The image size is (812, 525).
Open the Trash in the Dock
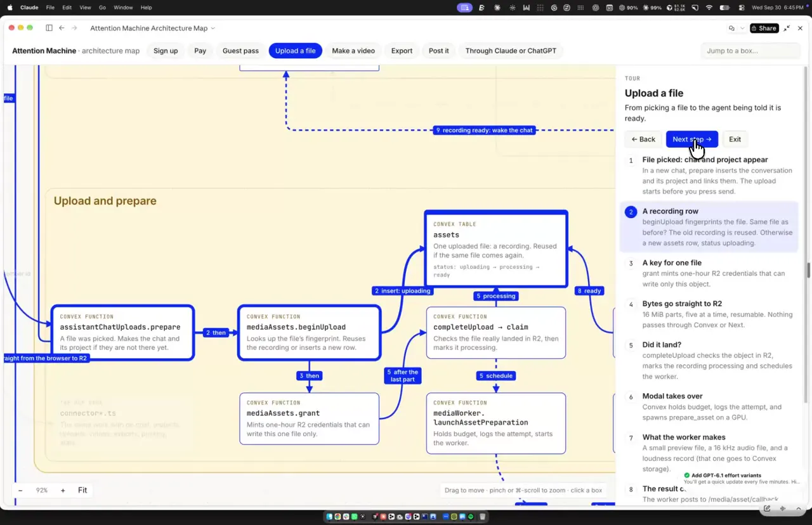tap(483, 517)
